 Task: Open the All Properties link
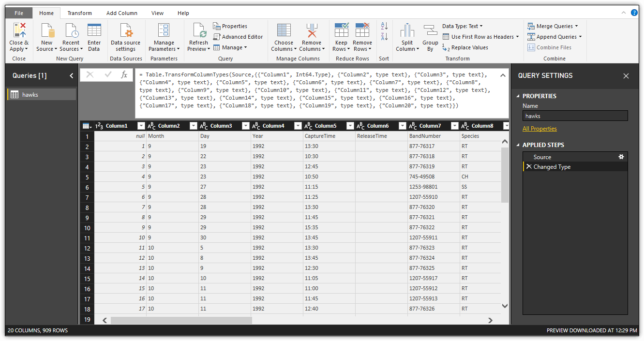(x=539, y=129)
